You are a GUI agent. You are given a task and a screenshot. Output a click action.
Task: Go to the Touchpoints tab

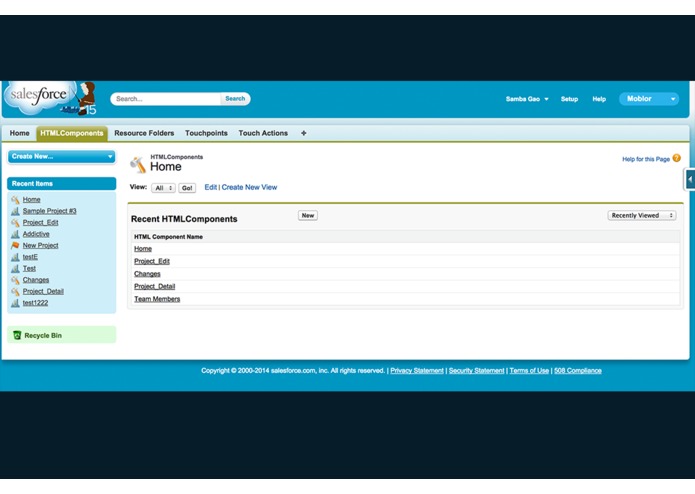point(206,133)
